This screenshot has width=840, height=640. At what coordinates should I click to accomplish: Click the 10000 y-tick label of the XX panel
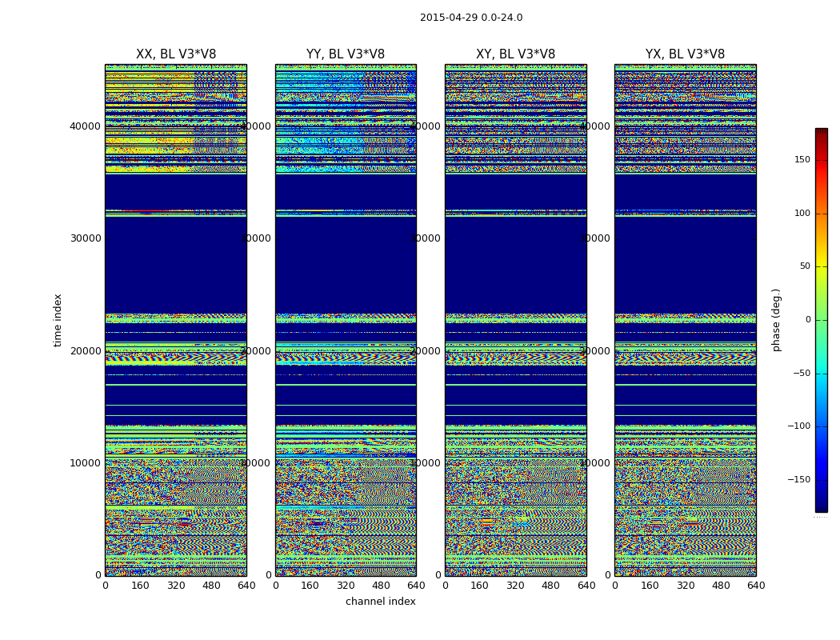click(x=85, y=462)
